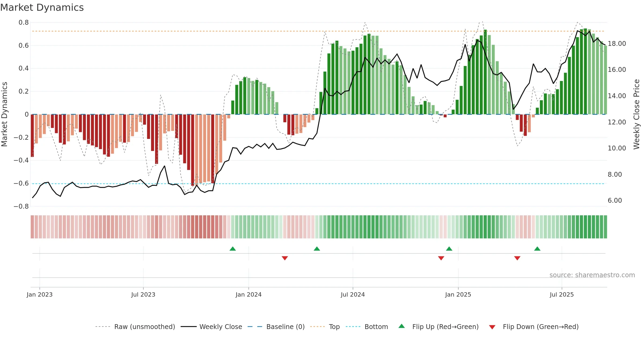Click the 0.6 left axis tick
This screenshot has width=644, height=362.
click(24, 46)
